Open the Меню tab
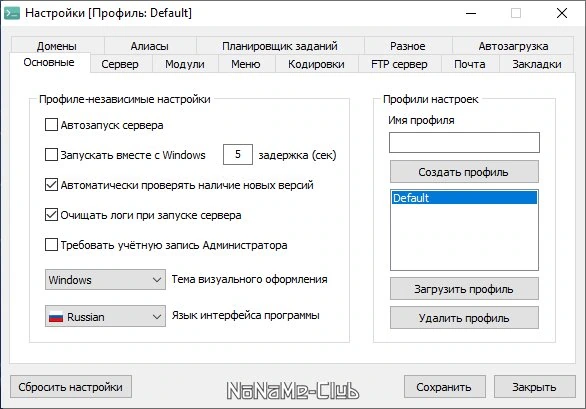The image size is (586, 409). (x=246, y=64)
